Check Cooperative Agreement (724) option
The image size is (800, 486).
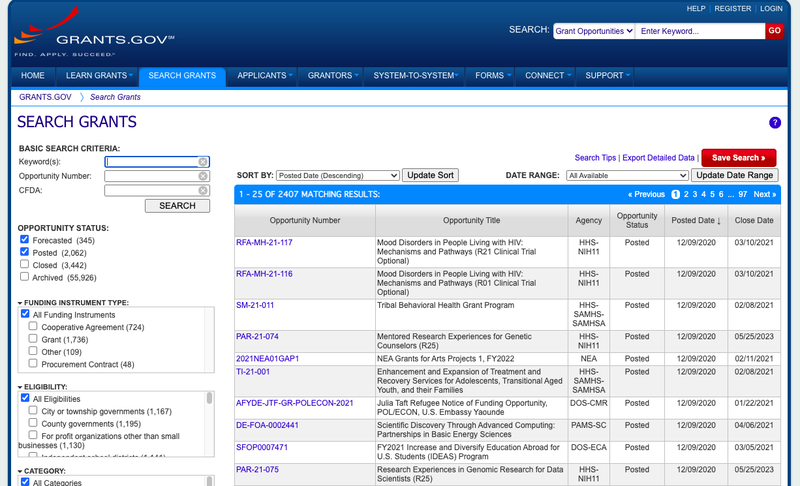(x=33, y=326)
